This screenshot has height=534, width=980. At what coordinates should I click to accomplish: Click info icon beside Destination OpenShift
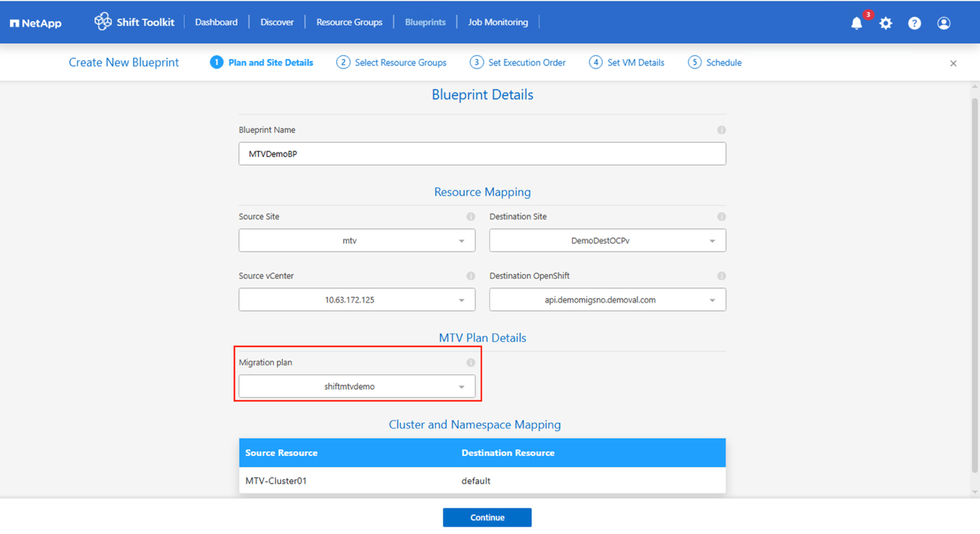pos(721,276)
